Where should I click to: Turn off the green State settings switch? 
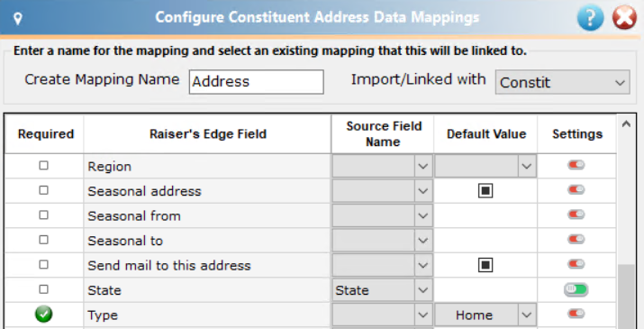576,289
